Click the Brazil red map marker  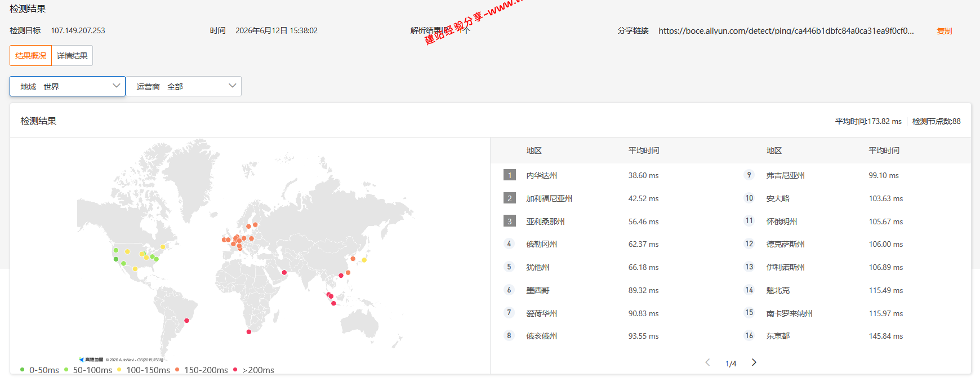pos(187,321)
